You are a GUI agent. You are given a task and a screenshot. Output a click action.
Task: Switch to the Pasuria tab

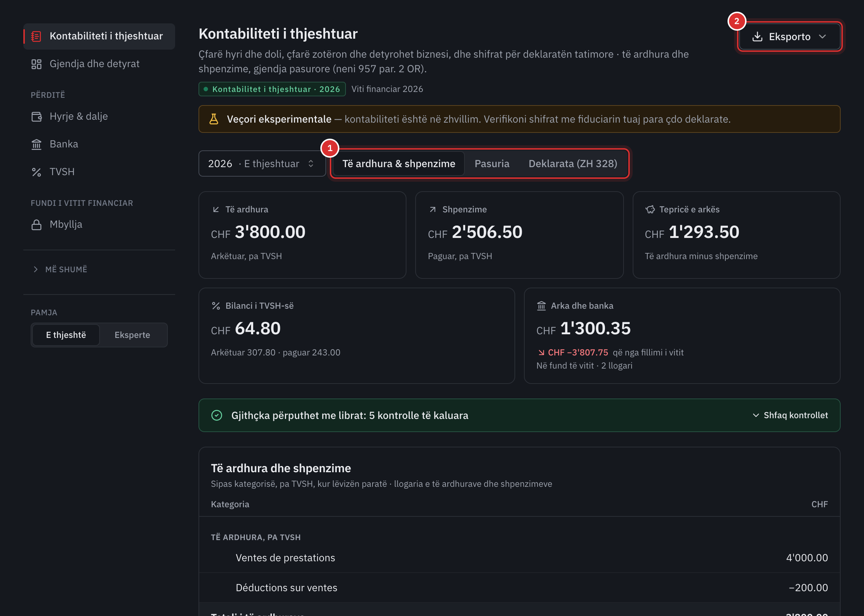(x=492, y=163)
